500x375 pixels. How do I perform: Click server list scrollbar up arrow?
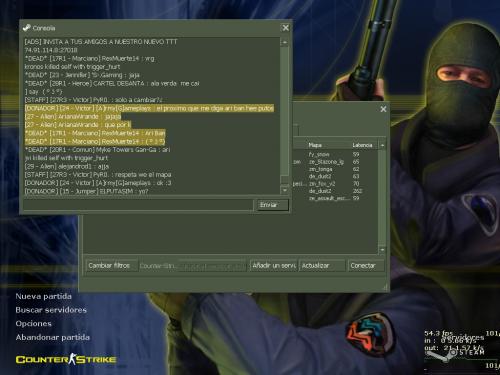pos(382,145)
